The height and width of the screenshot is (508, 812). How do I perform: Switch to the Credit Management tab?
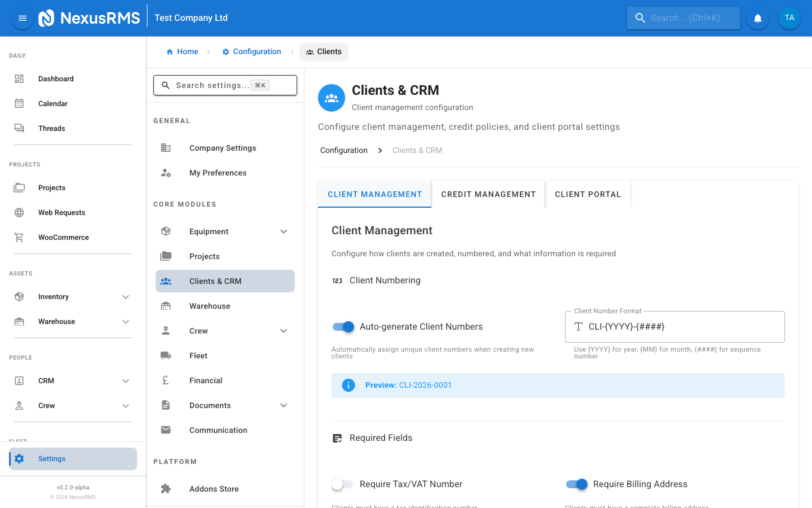pos(488,194)
